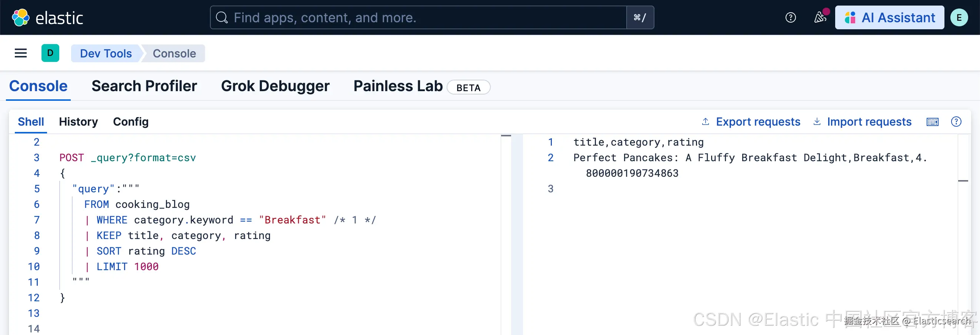Open the Painless Lab tab
The height and width of the screenshot is (335, 980).
398,86
